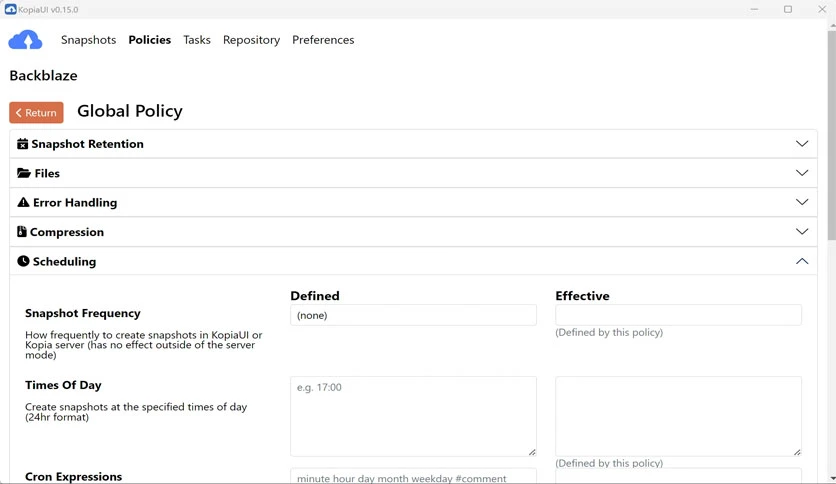Click the orange Return button
Viewport: 836px width, 484px height.
coord(36,112)
